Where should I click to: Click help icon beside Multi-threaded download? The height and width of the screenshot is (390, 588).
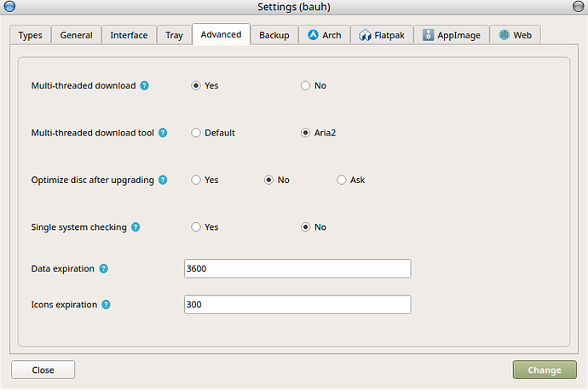point(145,86)
